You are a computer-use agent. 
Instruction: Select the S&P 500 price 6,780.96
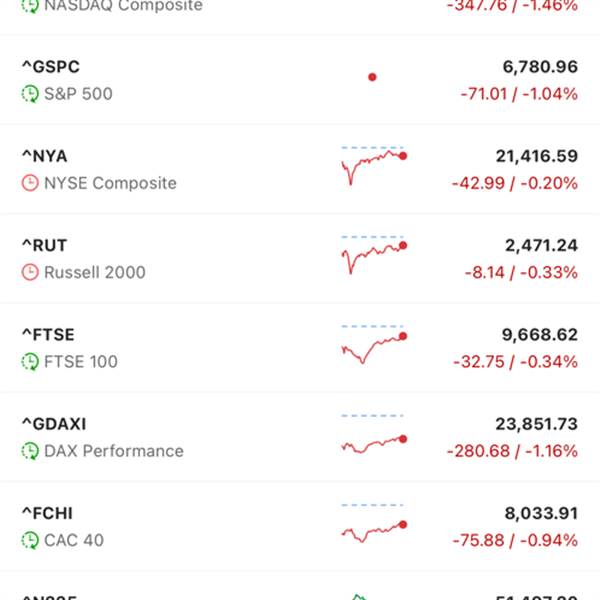pyautogui.click(x=540, y=67)
